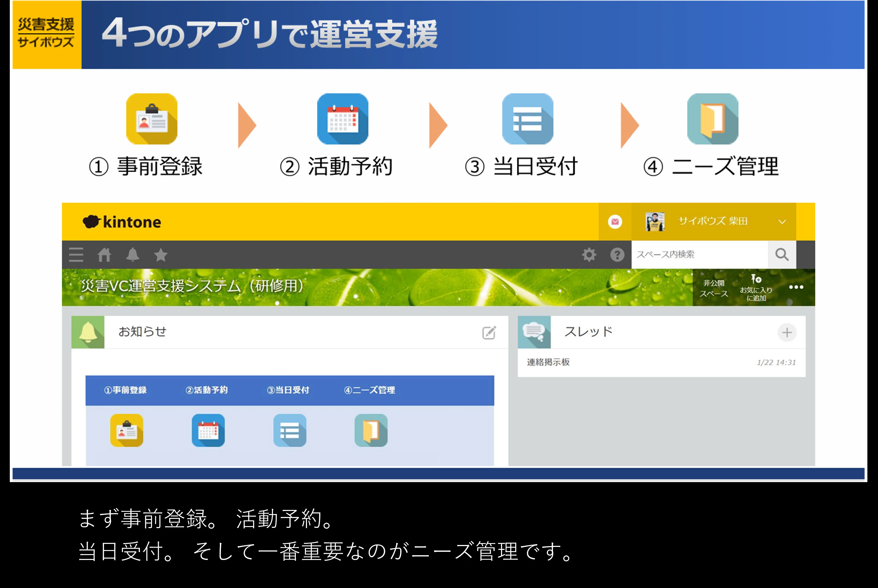The height and width of the screenshot is (588, 878).
Task: Open ニーズ管理 folder app in announcement panel
Action: [371, 430]
